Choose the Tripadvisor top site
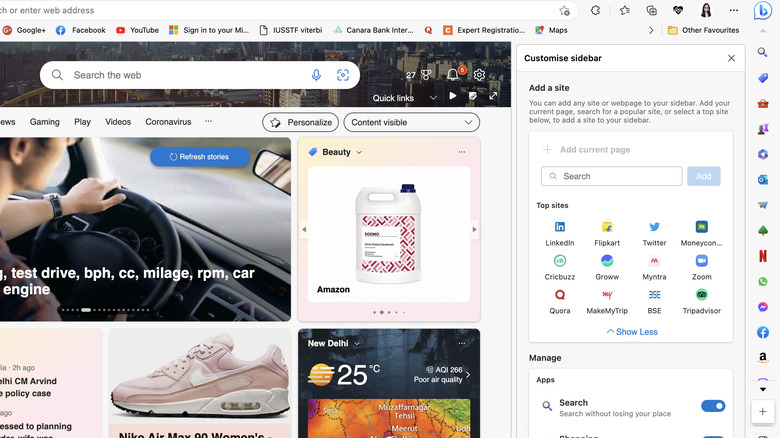This screenshot has height=438, width=780. [x=701, y=302]
